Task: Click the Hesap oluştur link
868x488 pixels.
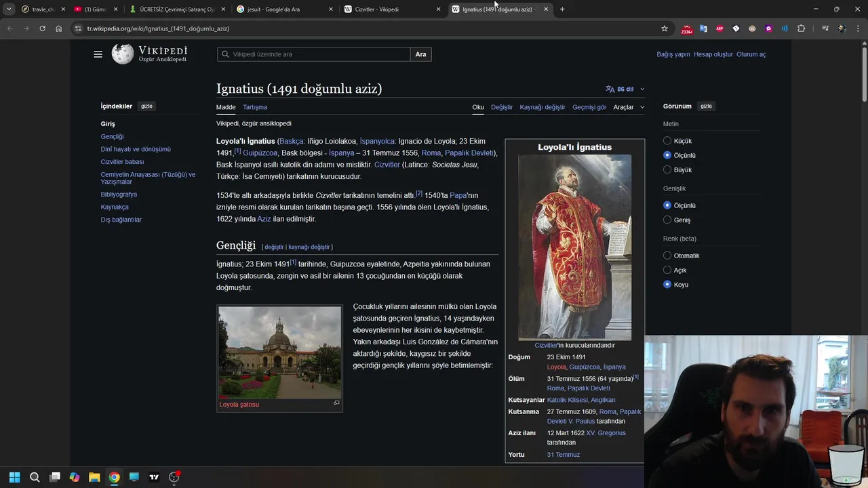Action: (713, 54)
